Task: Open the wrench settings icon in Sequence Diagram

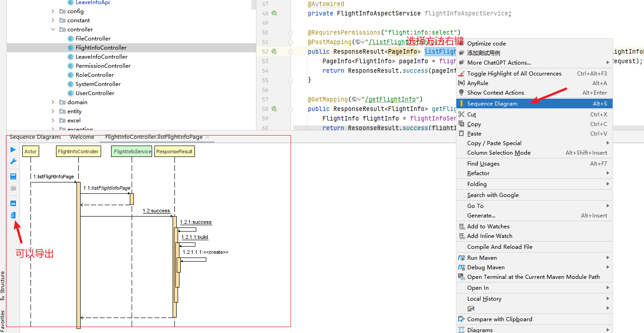Action: point(13,161)
